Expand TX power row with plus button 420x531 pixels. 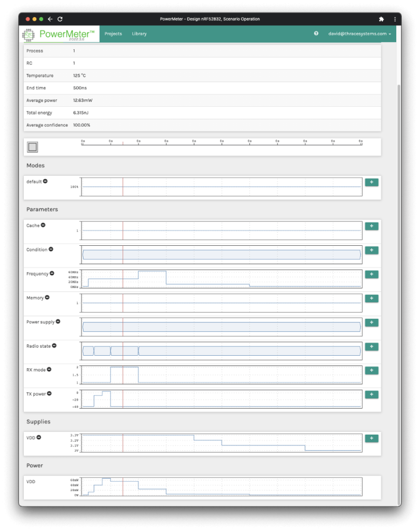pos(371,395)
